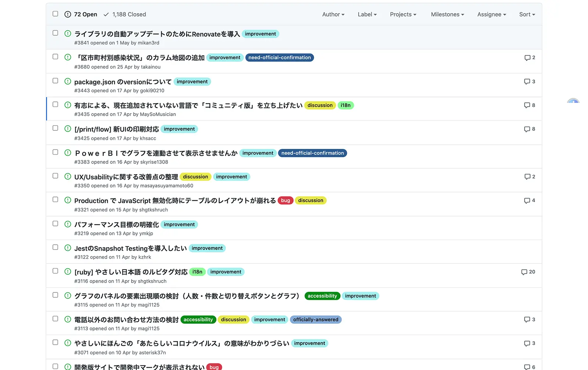This screenshot has height=370, width=588.
Task: Click open-issue icon for [ruby] issue
Action: (x=68, y=272)
